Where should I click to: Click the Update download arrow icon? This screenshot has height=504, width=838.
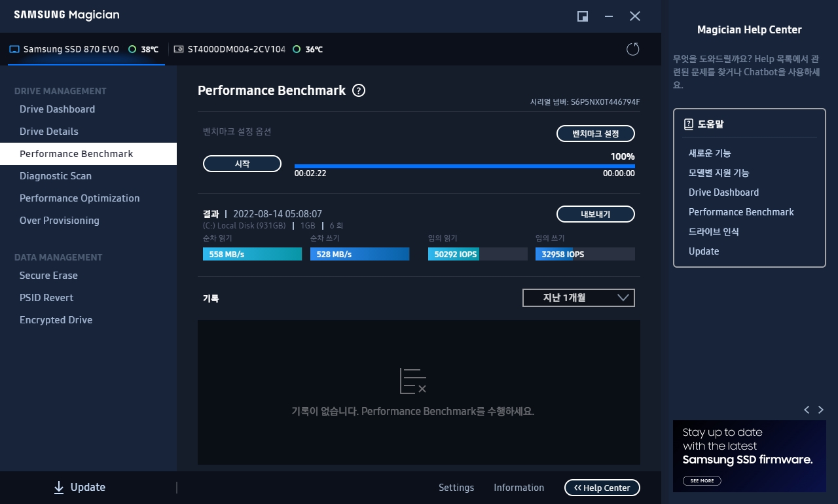coord(59,487)
